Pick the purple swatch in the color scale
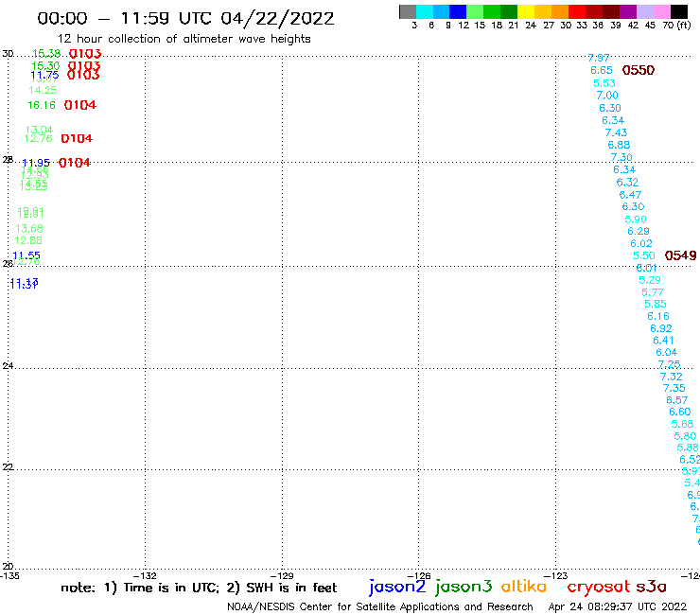 coord(628,11)
